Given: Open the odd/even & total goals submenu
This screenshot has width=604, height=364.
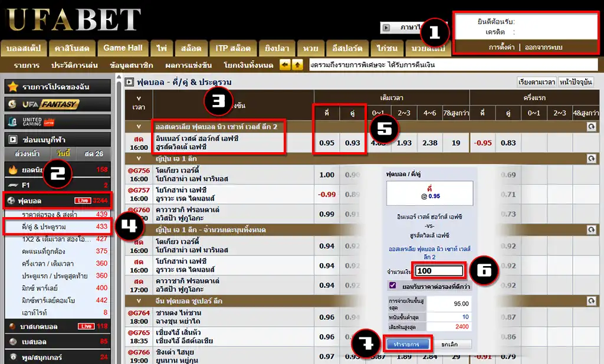Looking at the screenshot, I should pyautogui.click(x=58, y=227).
